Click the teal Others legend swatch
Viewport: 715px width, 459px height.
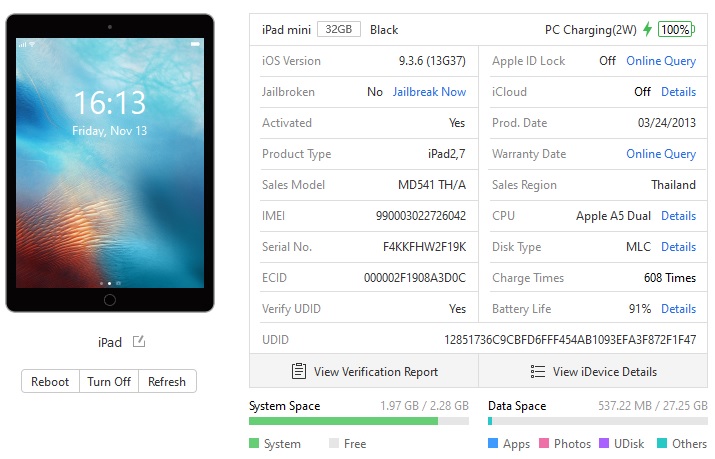coord(662,443)
